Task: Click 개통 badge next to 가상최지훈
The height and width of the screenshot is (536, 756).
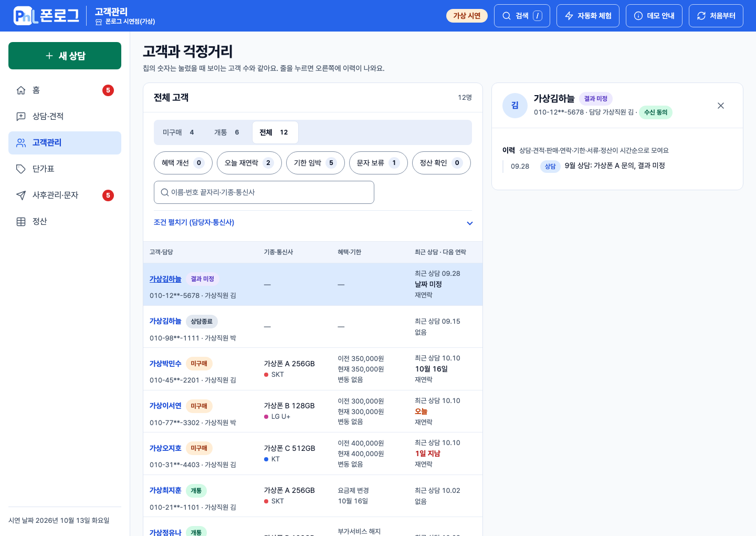Action: tap(196, 491)
